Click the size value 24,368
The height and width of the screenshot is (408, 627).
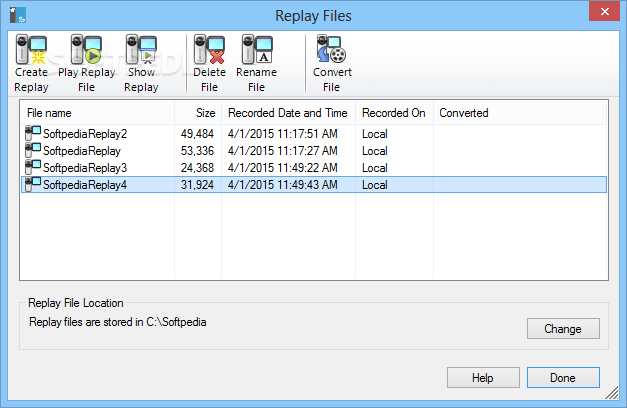[x=197, y=168]
